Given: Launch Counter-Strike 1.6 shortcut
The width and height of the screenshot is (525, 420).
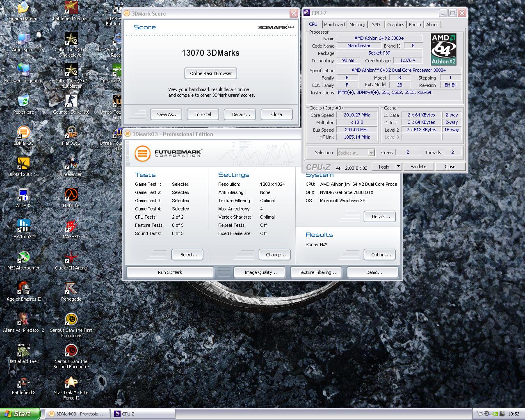Looking at the screenshot, I should pos(71,104).
